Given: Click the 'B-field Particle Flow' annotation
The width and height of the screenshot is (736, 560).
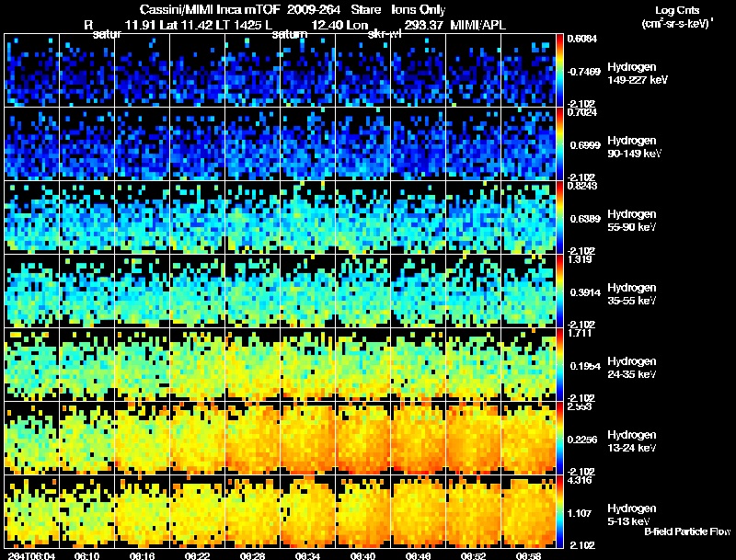Looking at the screenshot, I should 687,531.
